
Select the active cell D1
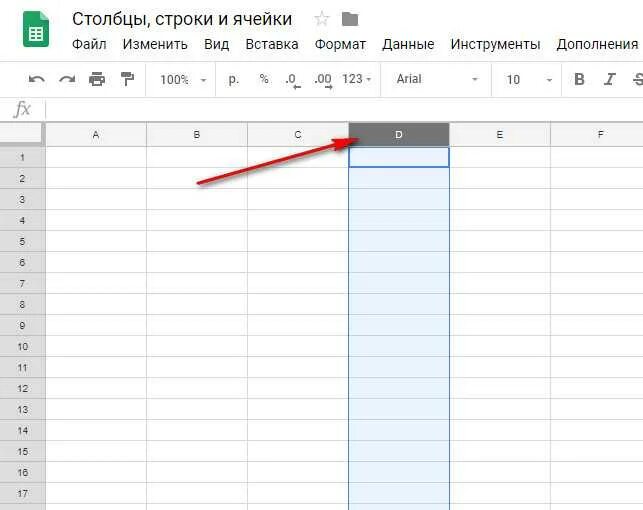pyautogui.click(x=399, y=157)
